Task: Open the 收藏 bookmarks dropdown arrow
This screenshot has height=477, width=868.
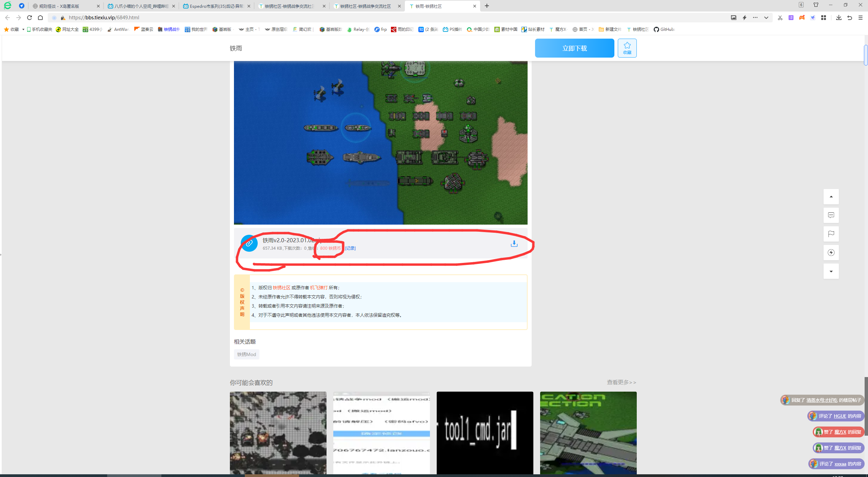Action: coord(23,29)
